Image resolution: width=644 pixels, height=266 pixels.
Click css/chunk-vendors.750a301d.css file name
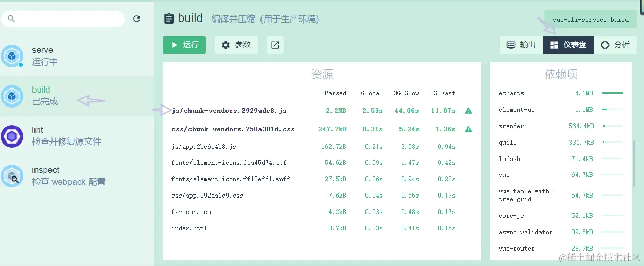click(233, 129)
